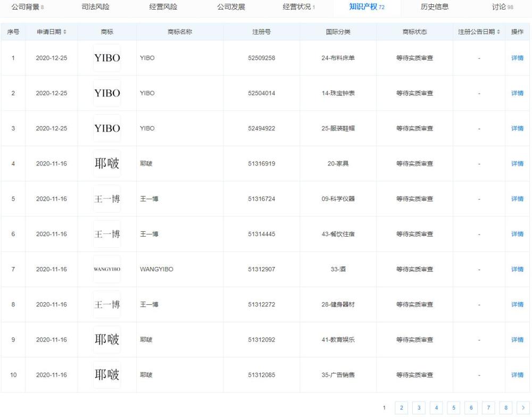
Task: Click category 33-酒
Action: pos(338,270)
